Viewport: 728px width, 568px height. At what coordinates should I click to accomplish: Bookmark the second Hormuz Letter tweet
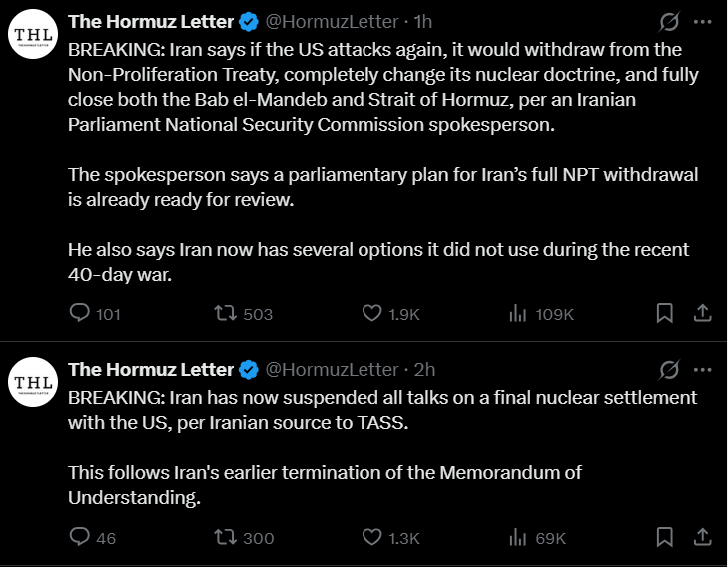click(665, 537)
